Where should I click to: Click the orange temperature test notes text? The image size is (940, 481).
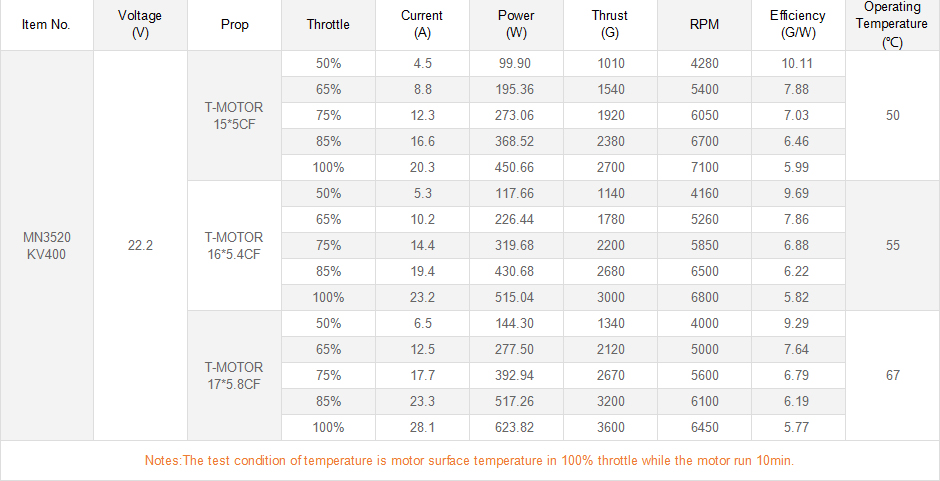pos(469,461)
